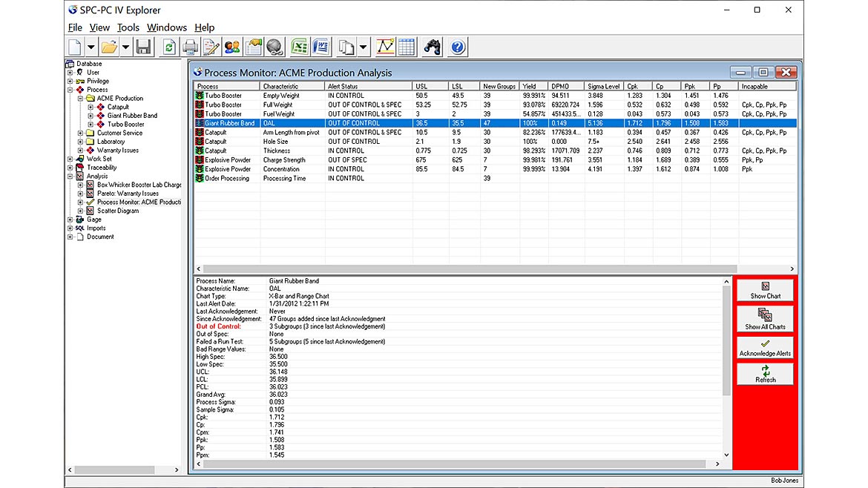868x488 pixels.
Task: Export data with the Excel toolbar icon
Action: tap(300, 47)
